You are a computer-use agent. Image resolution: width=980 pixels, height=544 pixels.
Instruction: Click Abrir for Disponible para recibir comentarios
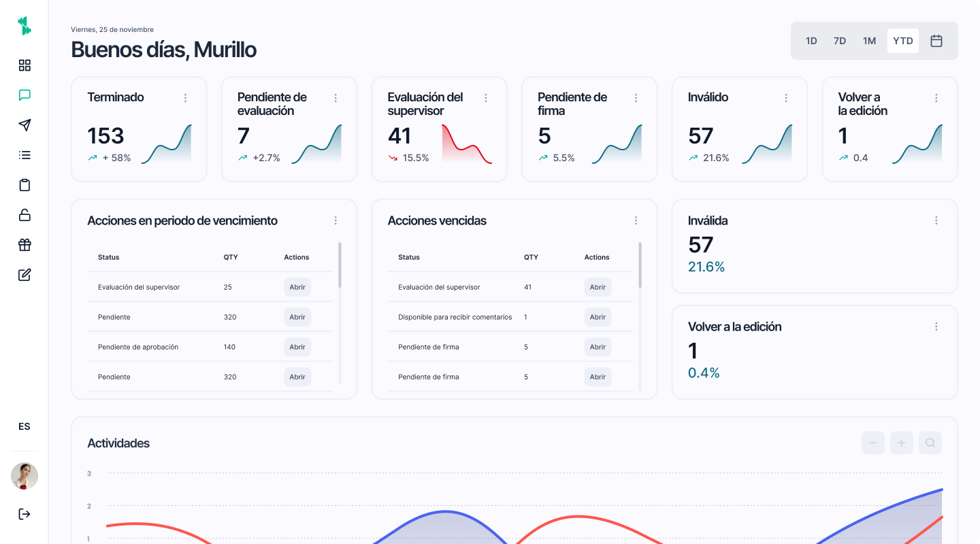point(598,317)
